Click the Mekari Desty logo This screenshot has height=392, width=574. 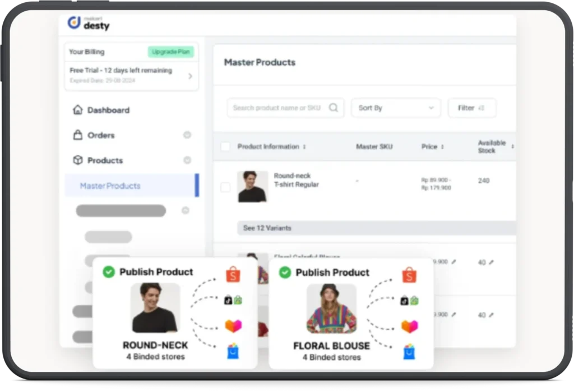pos(89,22)
